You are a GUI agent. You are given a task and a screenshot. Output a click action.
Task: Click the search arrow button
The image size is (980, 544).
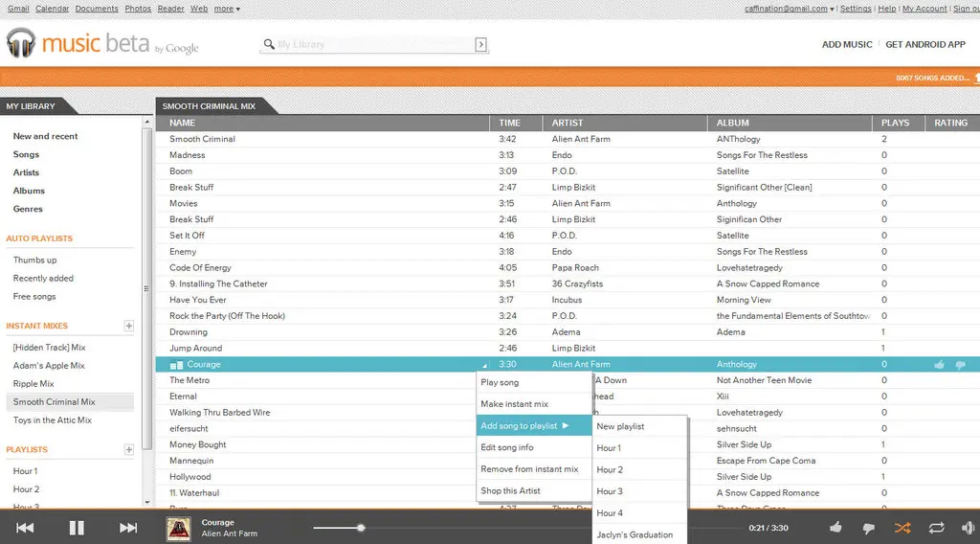click(x=480, y=44)
